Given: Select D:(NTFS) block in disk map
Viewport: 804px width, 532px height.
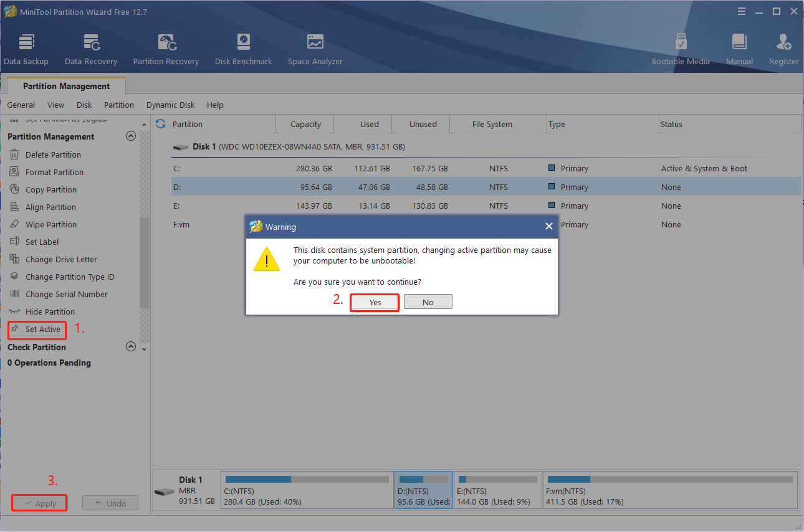Looking at the screenshot, I should [424, 490].
